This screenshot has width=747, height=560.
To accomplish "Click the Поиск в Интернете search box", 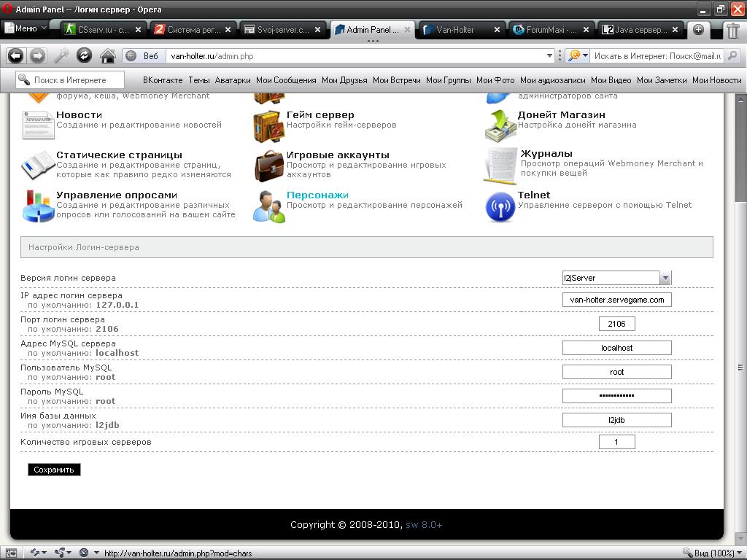I will 70,79.
